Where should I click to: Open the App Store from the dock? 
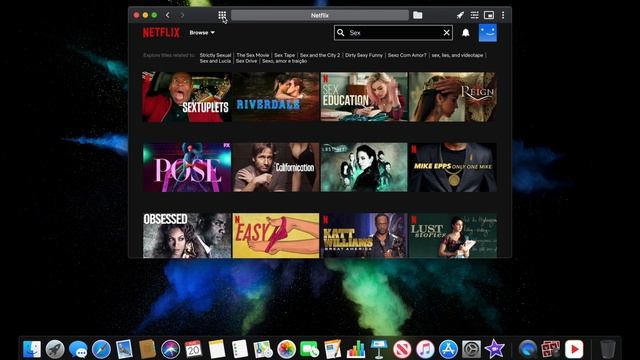[x=448, y=349]
